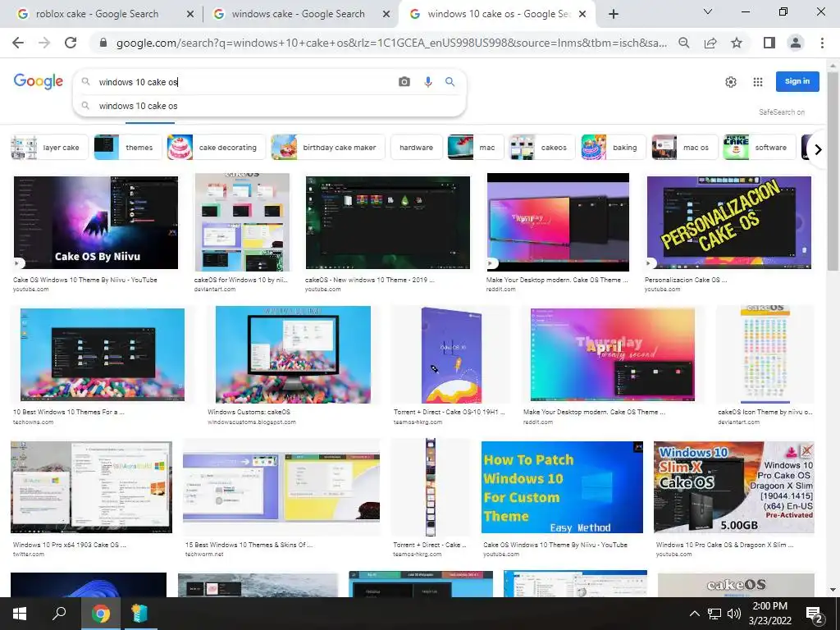The image size is (840, 630).
Task: Open Windows 10 Slim X Cake OS thumbnail
Action: (x=734, y=487)
